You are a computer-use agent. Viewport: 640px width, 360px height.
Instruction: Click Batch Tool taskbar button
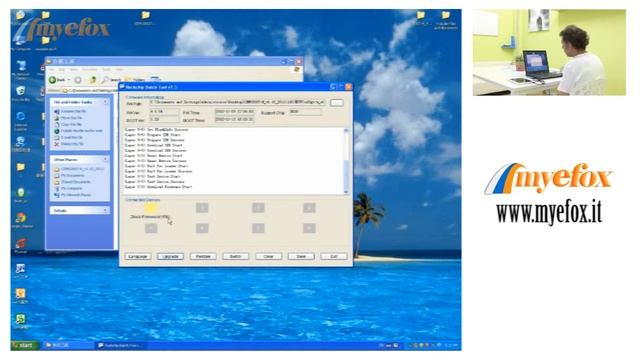120,345
